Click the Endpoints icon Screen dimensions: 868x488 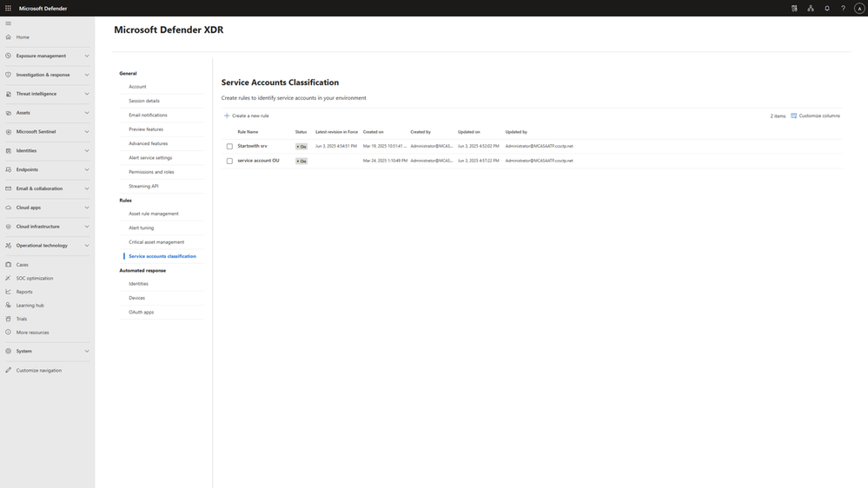[x=9, y=170]
